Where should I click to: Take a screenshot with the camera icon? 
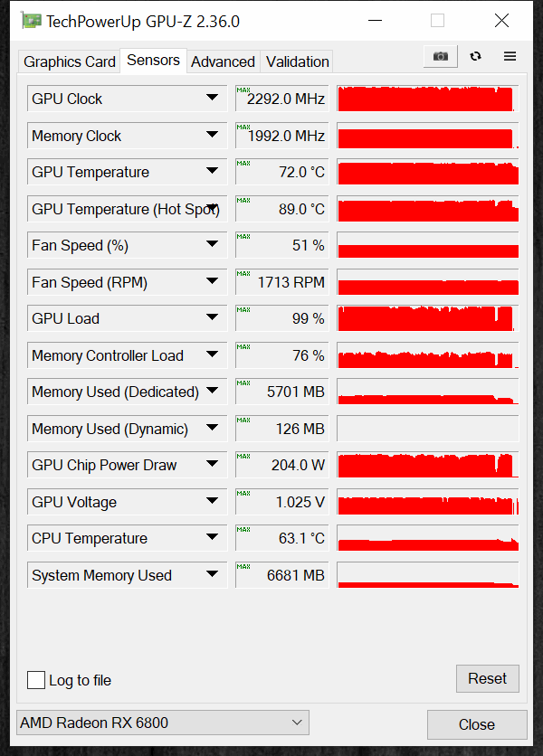coord(440,56)
